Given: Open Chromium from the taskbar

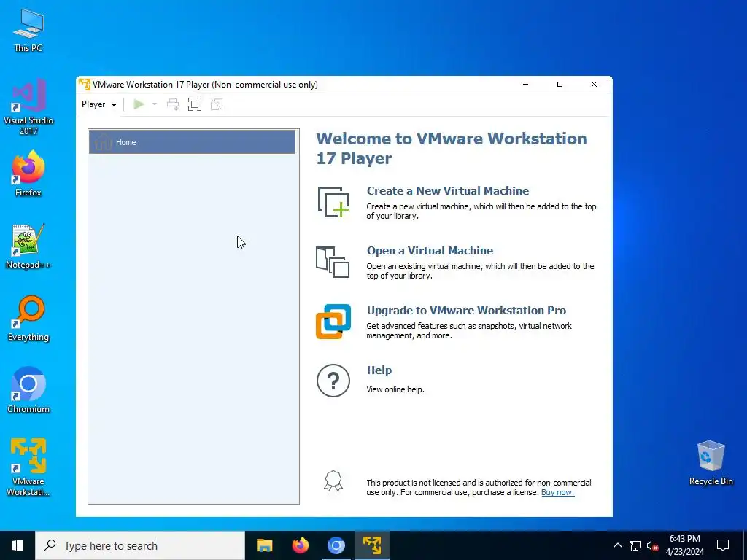Looking at the screenshot, I should (336, 545).
